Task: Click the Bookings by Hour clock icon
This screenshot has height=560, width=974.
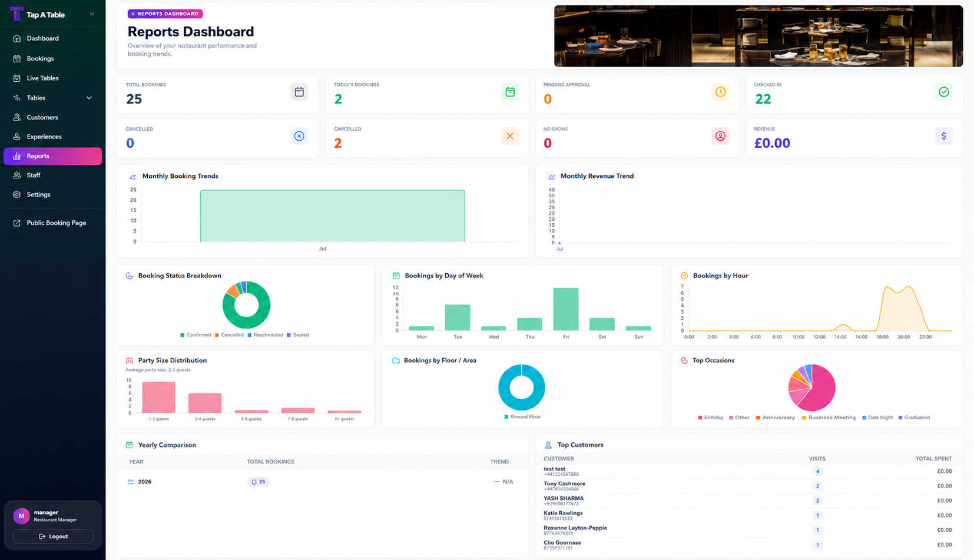Action: click(684, 276)
